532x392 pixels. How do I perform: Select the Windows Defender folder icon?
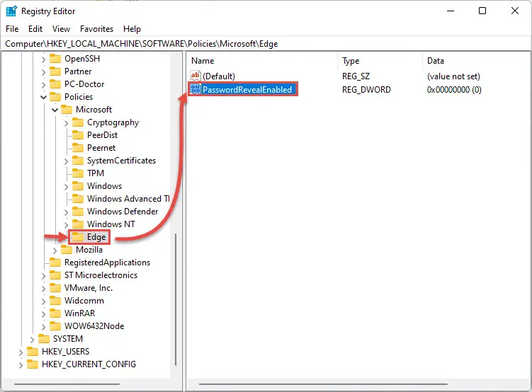tap(78, 212)
